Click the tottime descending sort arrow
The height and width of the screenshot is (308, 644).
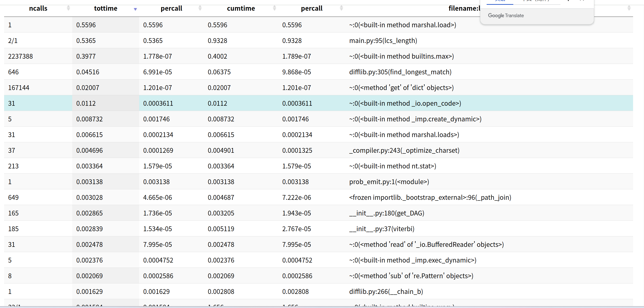click(x=135, y=9)
